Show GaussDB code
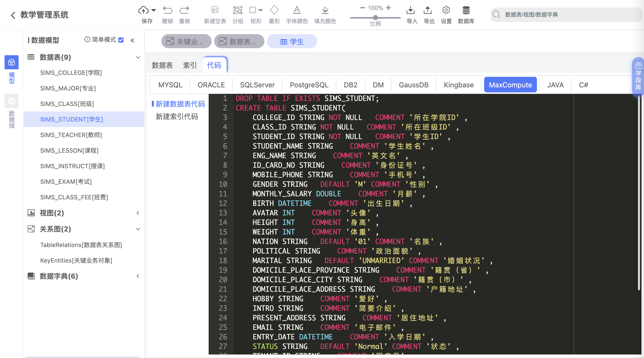This screenshot has width=644, height=358. point(413,85)
